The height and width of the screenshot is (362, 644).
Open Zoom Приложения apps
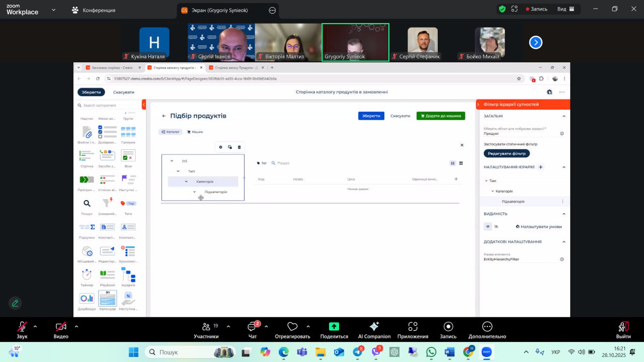(x=413, y=330)
